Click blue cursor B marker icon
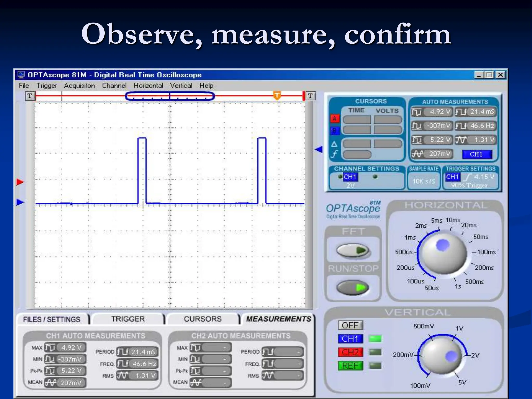The height and width of the screenshot is (399, 532). tap(335, 131)
